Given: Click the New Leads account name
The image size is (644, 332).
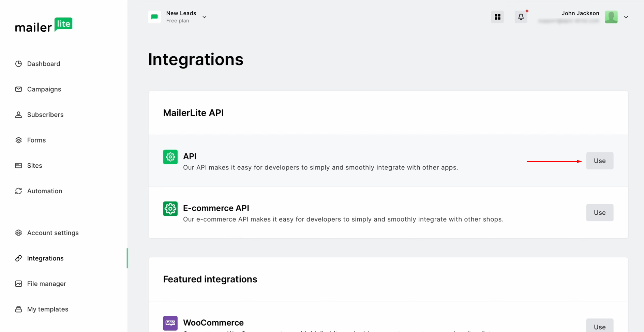Looking at the screenshot, I should click(x=181, y=13).
